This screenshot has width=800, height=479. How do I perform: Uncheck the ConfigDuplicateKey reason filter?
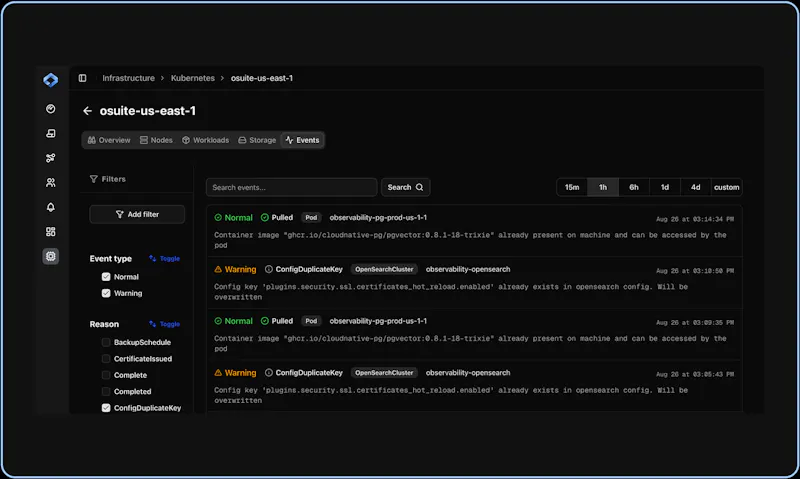[106, 408]
